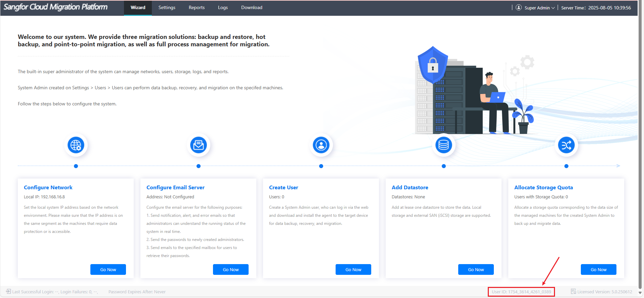644x298 pixels.
Task: Click the Add Datastore heading
Action: point(410,187)
